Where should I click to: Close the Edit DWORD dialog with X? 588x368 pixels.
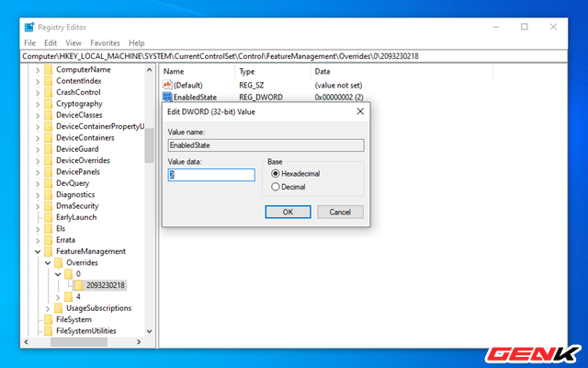pos(360,111)
